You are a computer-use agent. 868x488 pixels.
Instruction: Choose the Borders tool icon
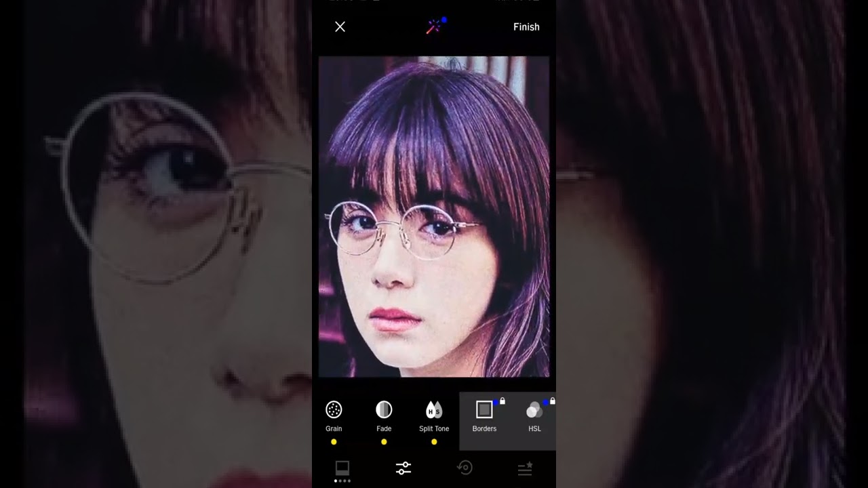click(x=484, y=409)
